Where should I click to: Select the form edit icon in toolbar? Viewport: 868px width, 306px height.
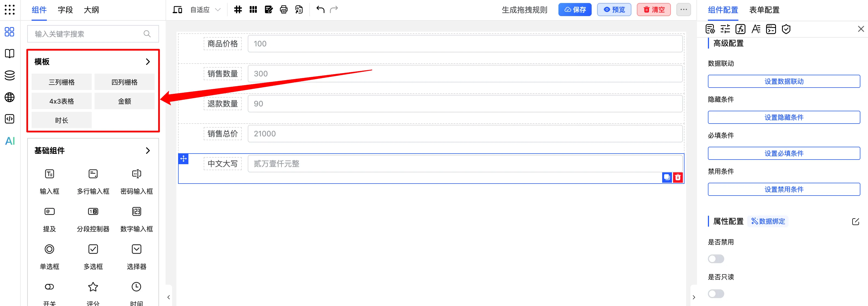point(268,10)
